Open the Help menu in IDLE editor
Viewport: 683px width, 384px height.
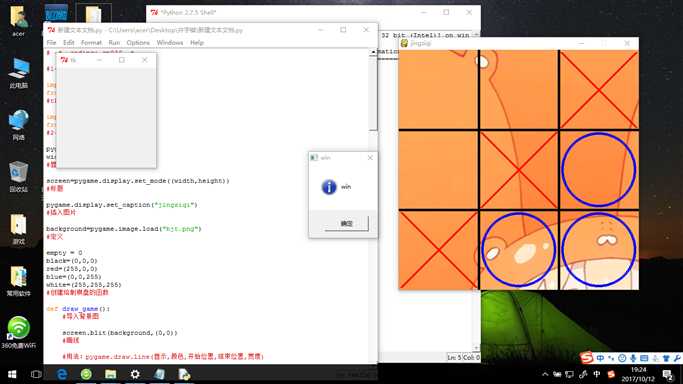click(197, 43)
